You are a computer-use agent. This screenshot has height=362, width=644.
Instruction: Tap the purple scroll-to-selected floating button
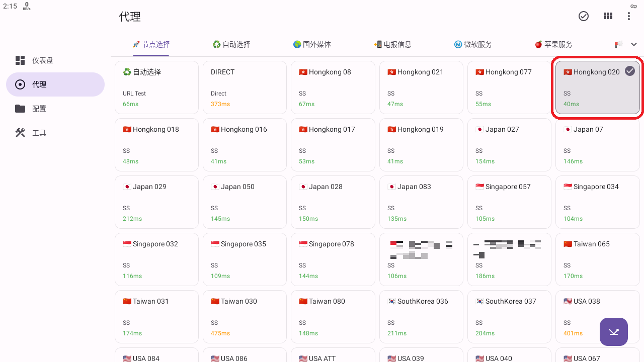[613, 332]
